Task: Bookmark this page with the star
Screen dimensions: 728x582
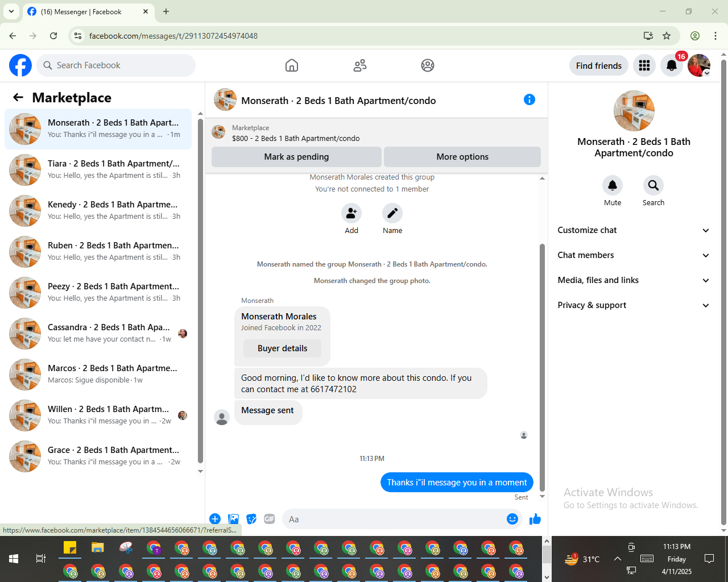Action: tap(667, 36)
